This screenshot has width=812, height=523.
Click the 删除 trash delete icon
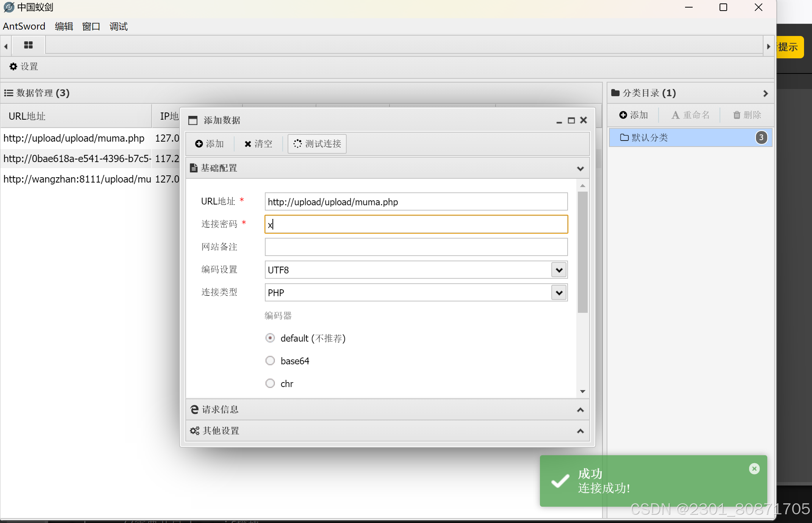click(x=747, y=115)
